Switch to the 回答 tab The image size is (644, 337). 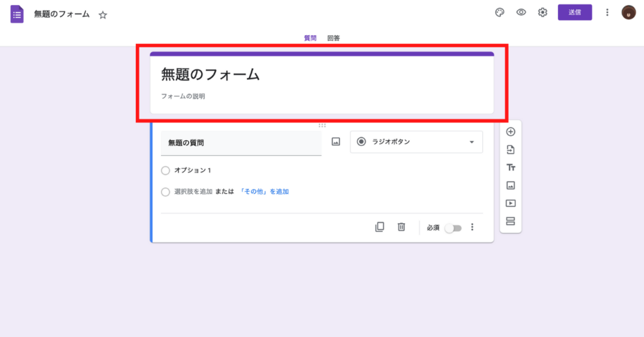click(333, 38)
